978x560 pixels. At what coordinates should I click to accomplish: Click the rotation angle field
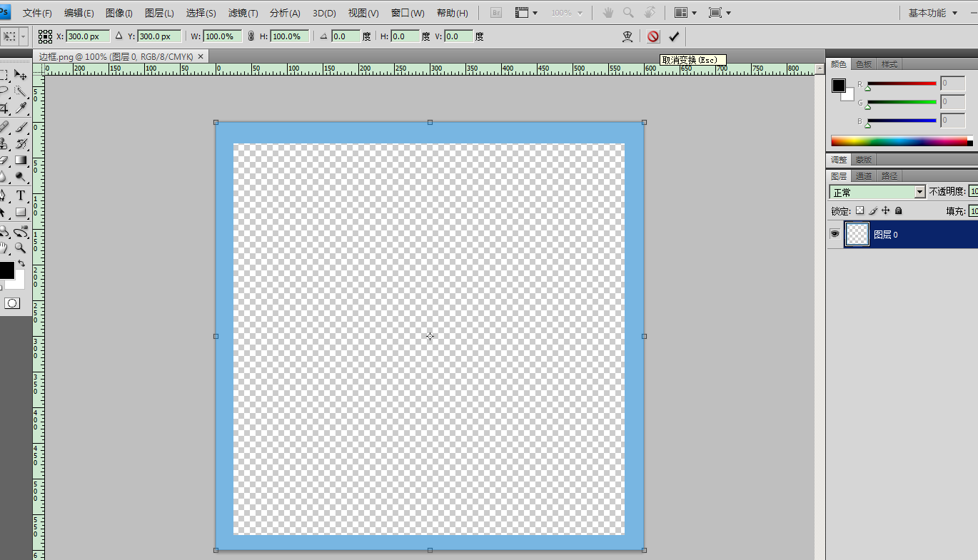pyautogui.click(x=346, y=36)
